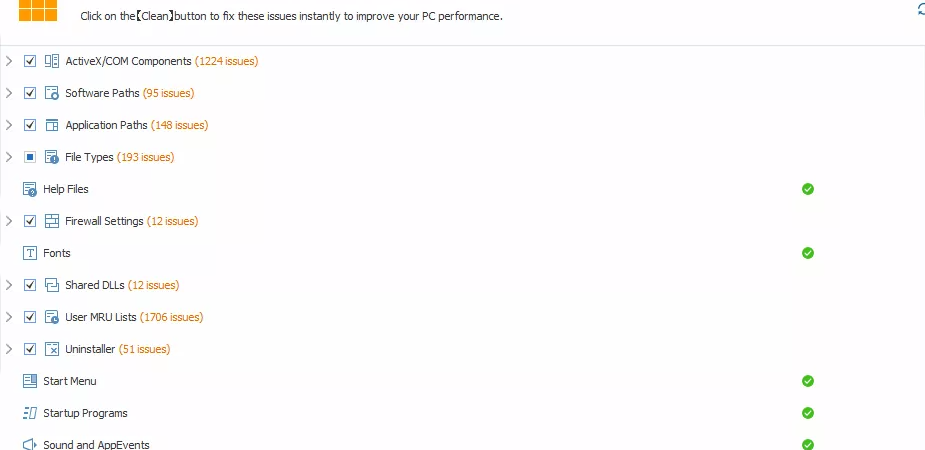The width and height of the screenshot is (925, 450).
Task: Click the Application Paths category icon
Action: [x=52, y=125]
